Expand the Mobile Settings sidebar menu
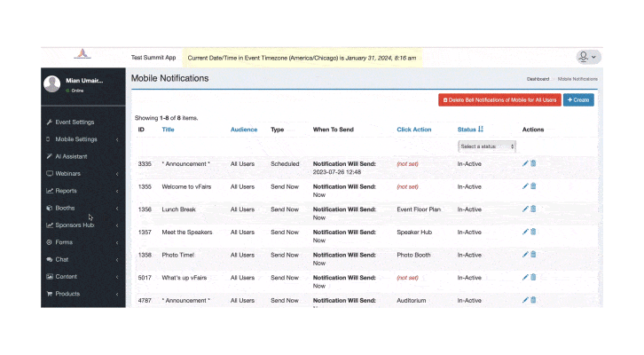Image resolution: width=644 pixels, height=355 pixels. coord(80,139)
